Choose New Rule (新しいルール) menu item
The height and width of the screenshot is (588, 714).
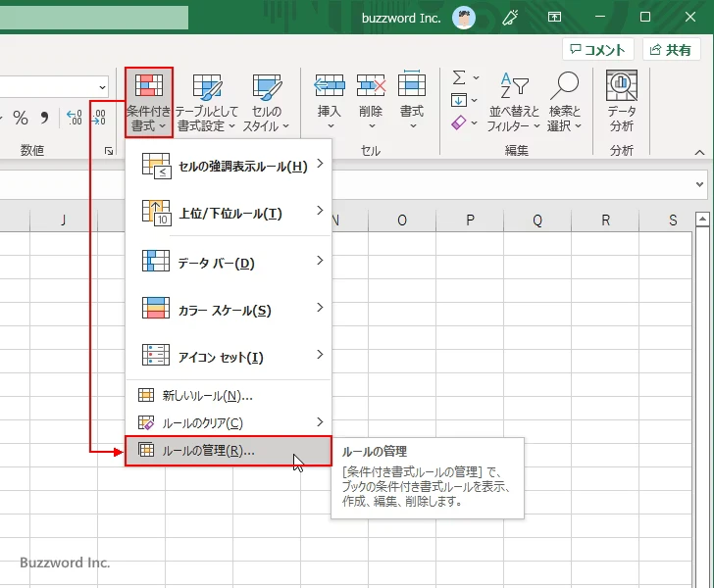(x=229, y=396)
